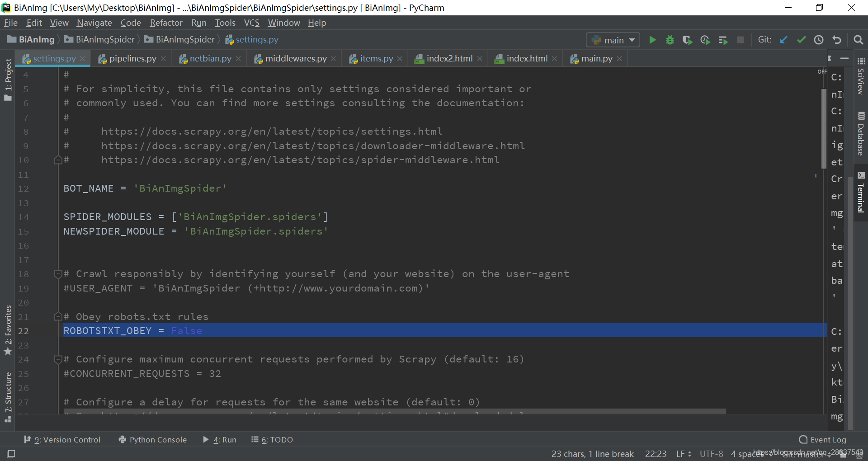Open the VCS menu
Screen dimensions: 868x461
click(x=252, y=23)
